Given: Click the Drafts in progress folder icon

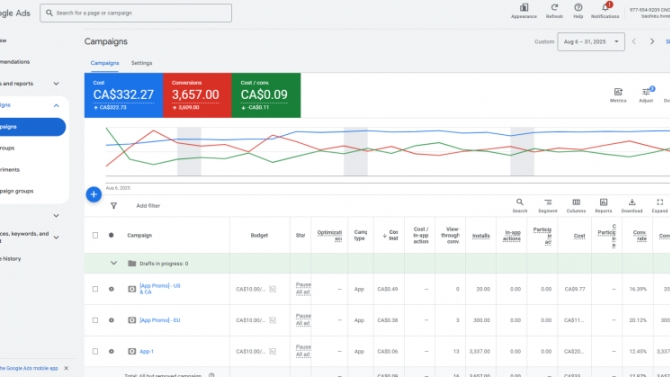Looking at the screenshot, I should click(132, 263).
